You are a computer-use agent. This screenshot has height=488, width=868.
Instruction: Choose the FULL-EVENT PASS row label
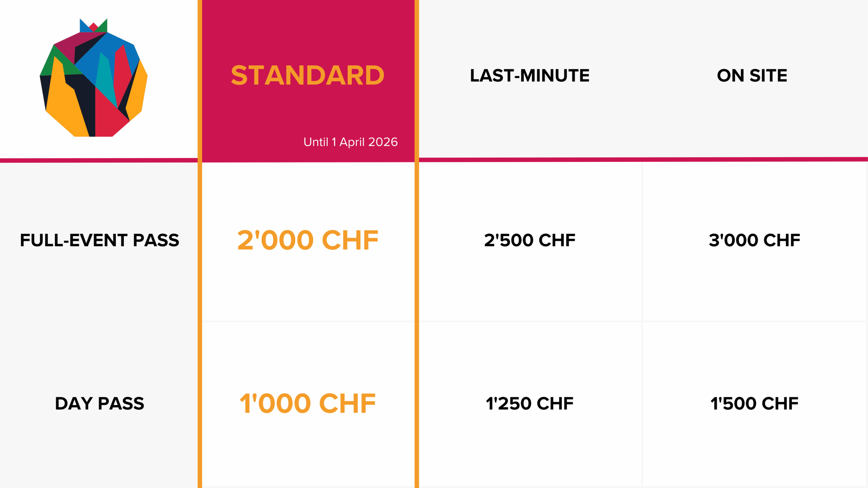[x=99, y=240]
